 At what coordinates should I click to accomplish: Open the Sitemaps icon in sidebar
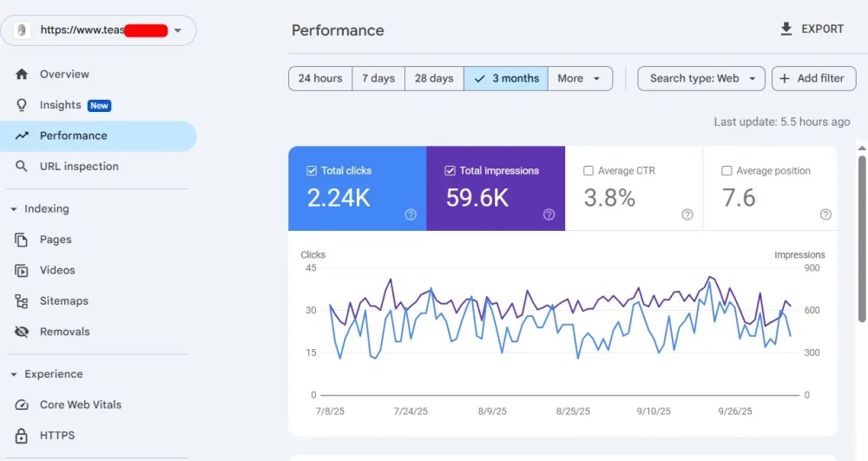coord(22,301)
